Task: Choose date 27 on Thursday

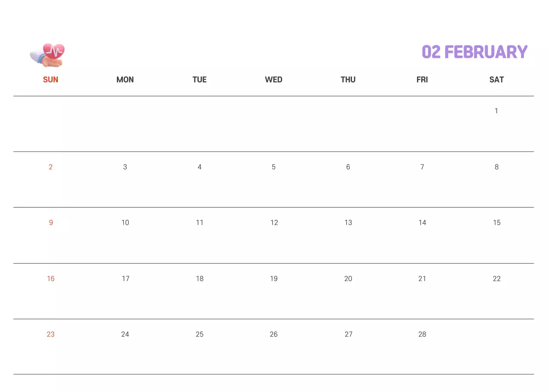Action: pyautogui.click(x=348, y=334)
